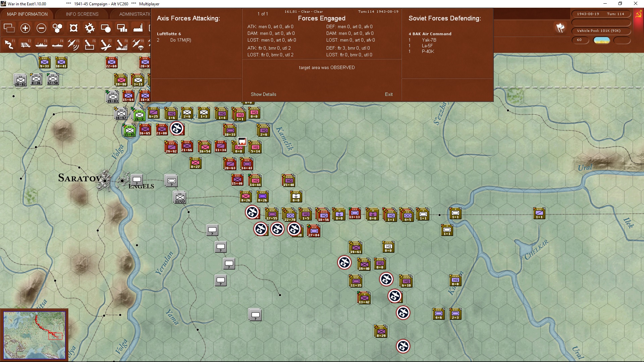The width and height of the screenshot is (644, 362).
Task: Click the zoom out minus icon
Action: 41,28
